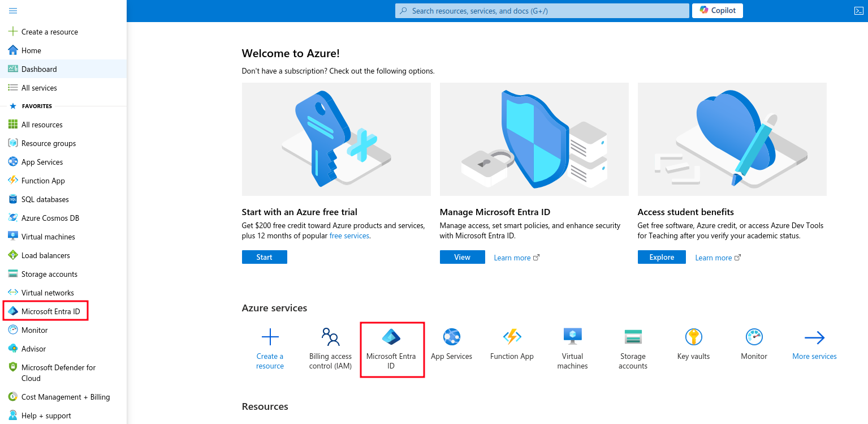Open Resource groups label in the sidebar
Screen dimensions: 868x424
tap(49, 143)
